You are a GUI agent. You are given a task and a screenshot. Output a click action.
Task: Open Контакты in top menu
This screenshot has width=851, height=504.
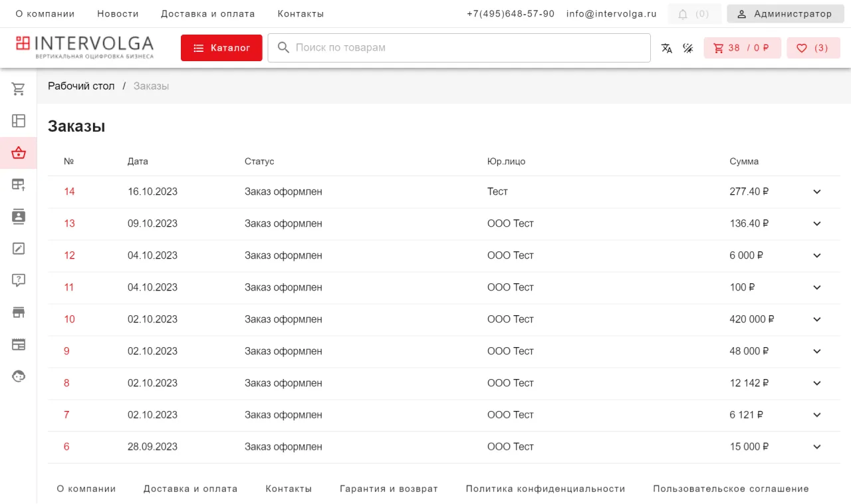[301, 14]
